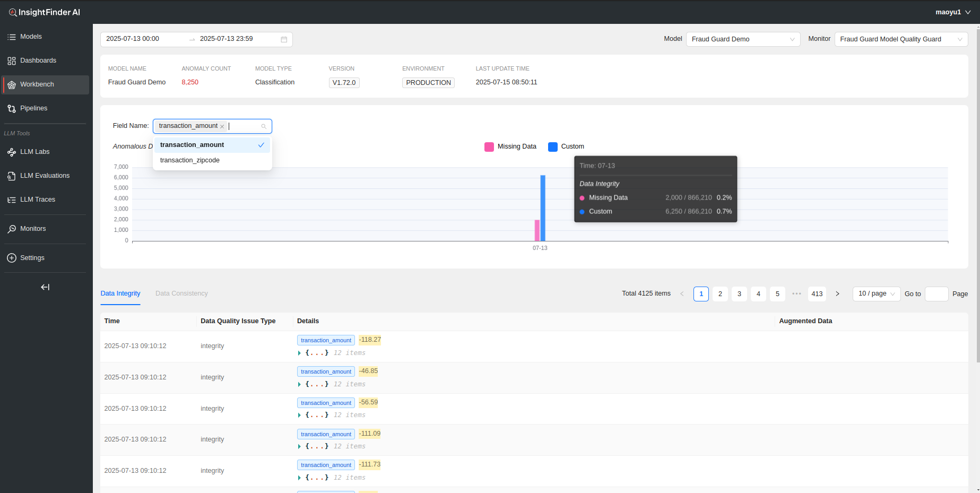The height and width of the screenshot is (493, 980).
Task: Open the date range calendar icon
Action: (x=284, y=39)
